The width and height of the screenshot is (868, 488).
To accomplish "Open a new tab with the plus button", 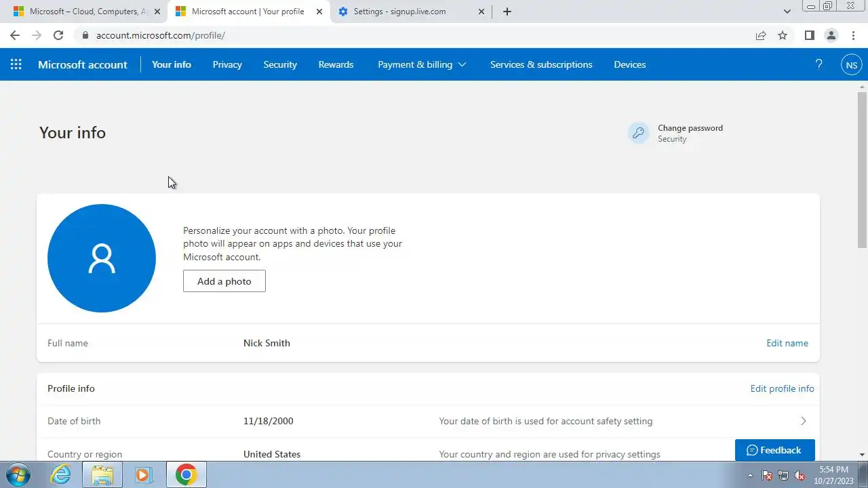I will coord(507,12).
